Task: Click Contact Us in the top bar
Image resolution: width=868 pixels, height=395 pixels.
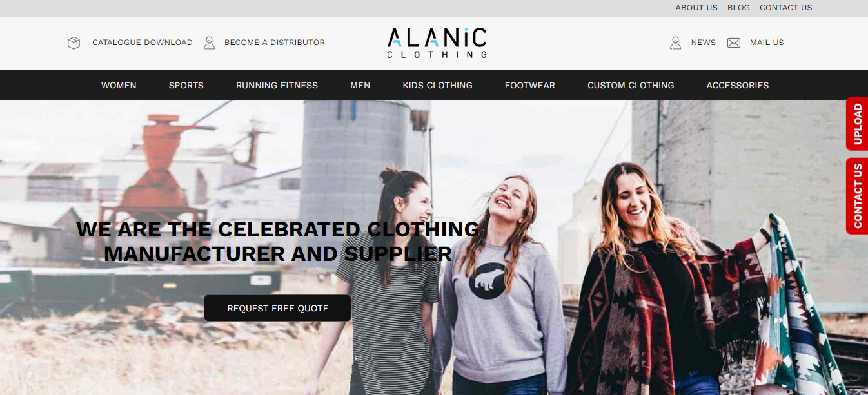Action: click(x=786, y=8)
